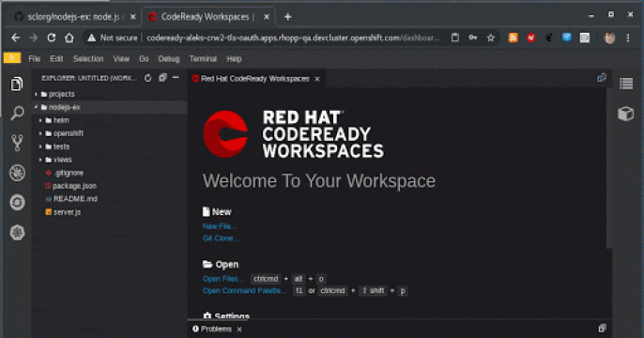Screen dimensions: 644x338
Task: Switch to the sclorg/nodejs-ex browser tab
Action: pos(74,17)
